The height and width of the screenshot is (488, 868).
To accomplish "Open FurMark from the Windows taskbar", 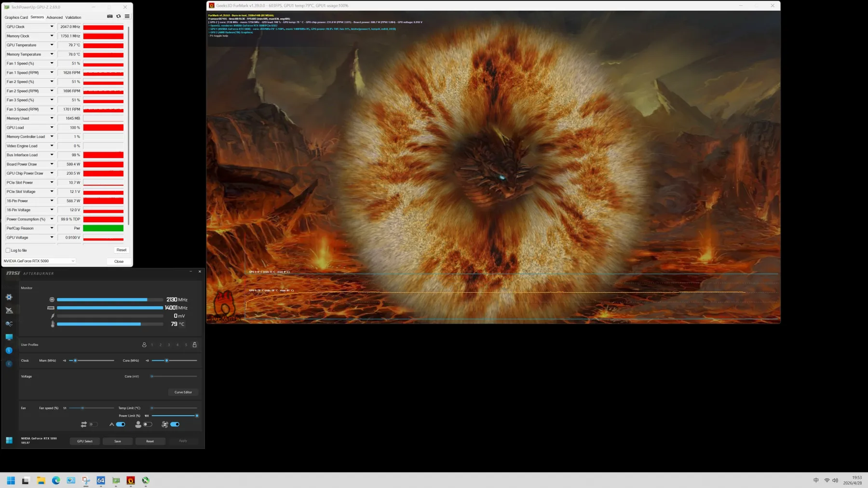I will (131, 480).
